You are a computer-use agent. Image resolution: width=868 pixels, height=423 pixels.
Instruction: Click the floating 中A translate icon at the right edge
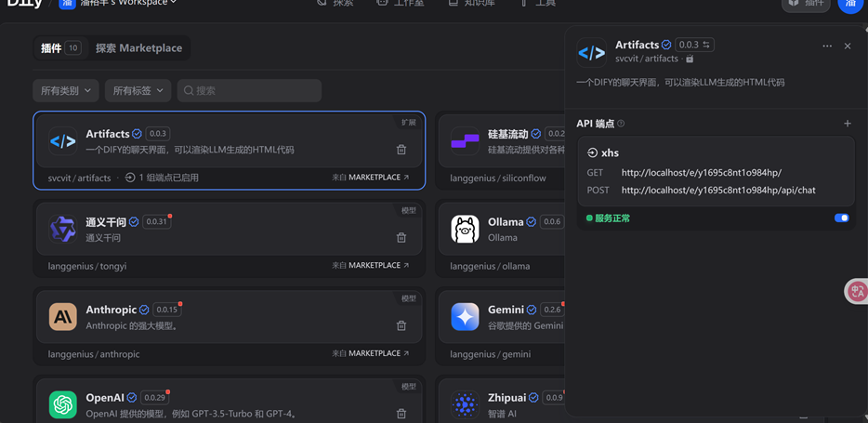[857, 291]
